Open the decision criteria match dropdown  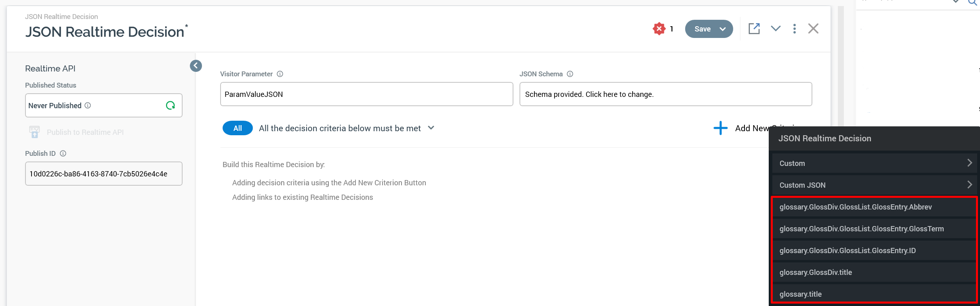pos(431,128)
